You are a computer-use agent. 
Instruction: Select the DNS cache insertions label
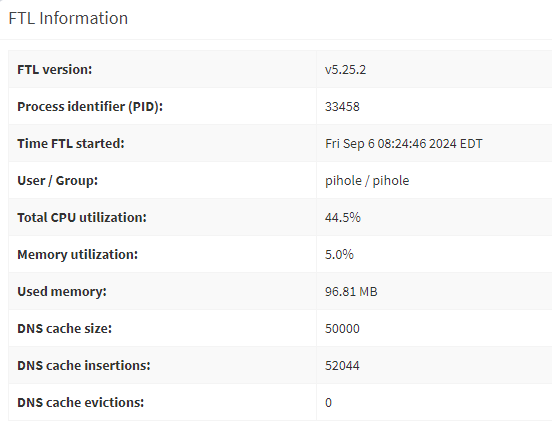[84, 365]
